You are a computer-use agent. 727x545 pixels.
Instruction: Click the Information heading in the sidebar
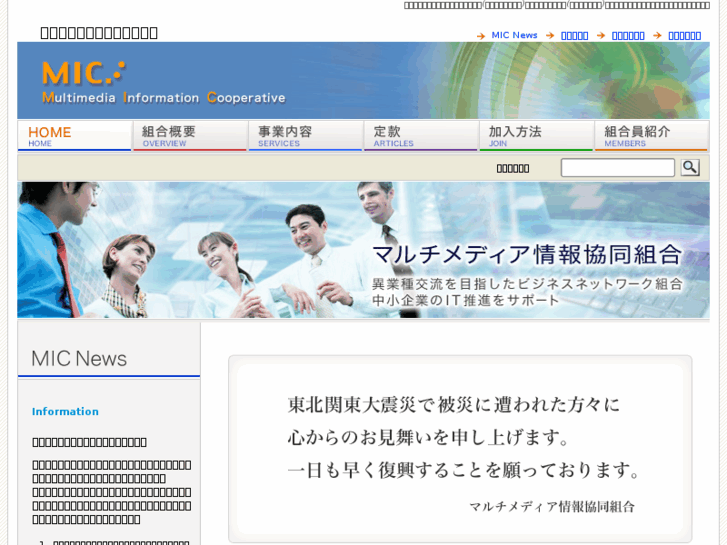65,411
